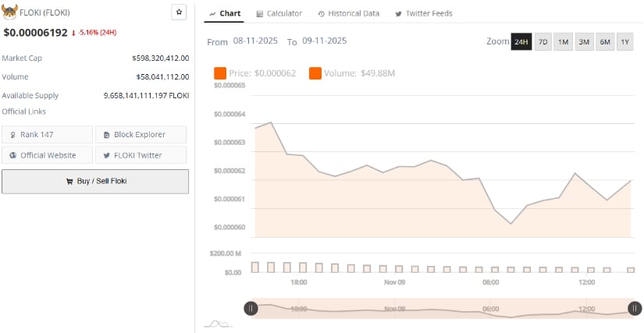Grab the right range slider handle
Image resolution: width=644 pixels, height=333 pixels.
click(x=635, y=308)
